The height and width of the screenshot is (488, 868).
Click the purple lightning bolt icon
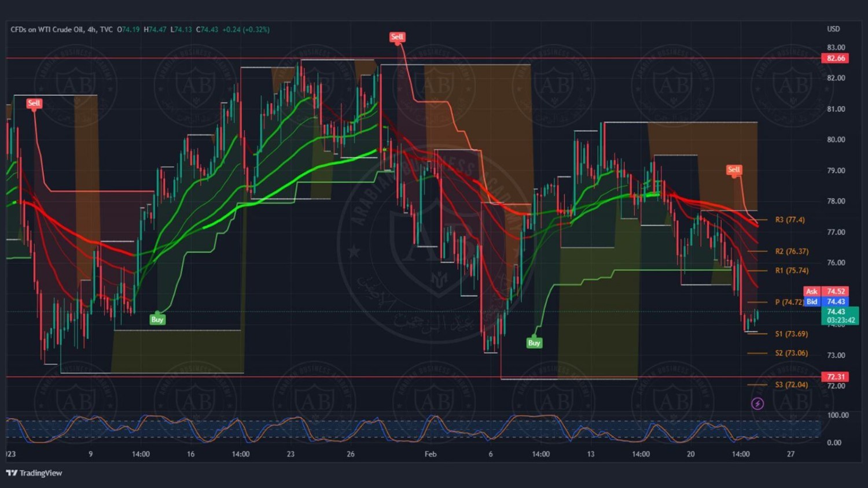(x=757, y=404)
